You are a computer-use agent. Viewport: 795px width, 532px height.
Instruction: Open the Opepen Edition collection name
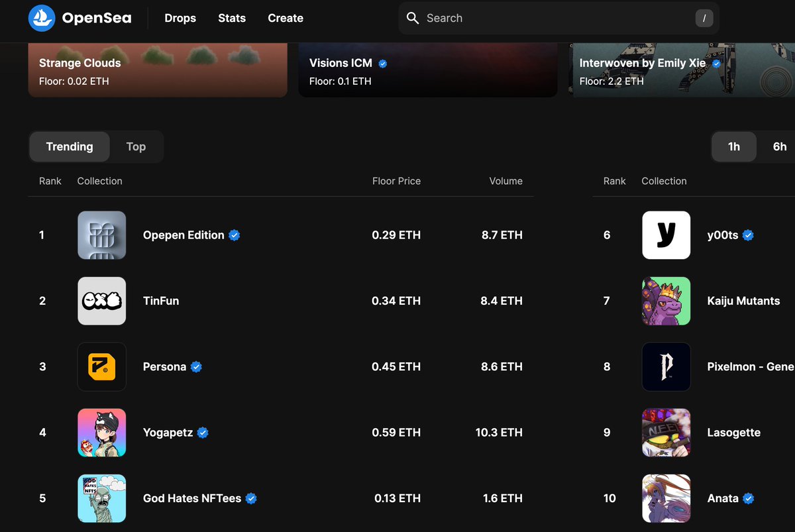pos(184,235)
